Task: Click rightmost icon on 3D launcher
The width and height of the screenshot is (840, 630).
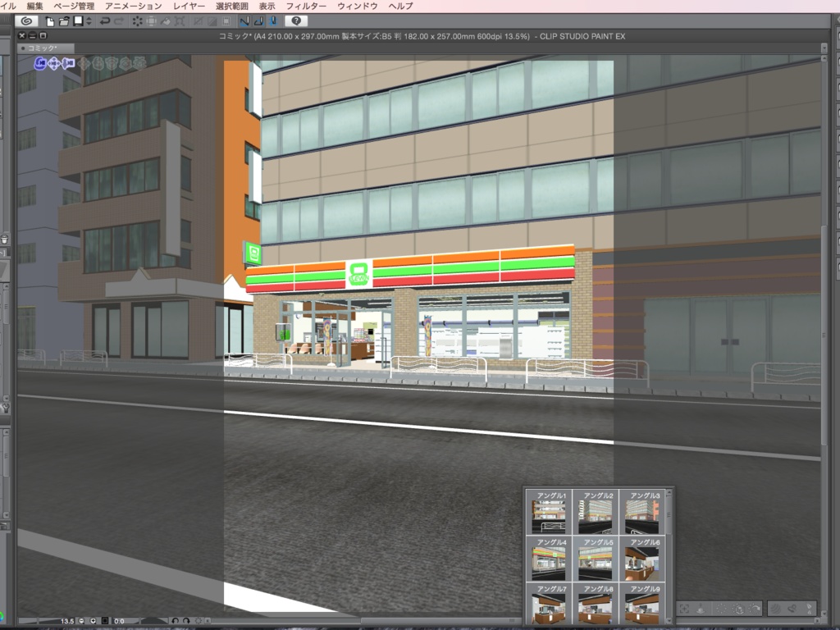Action: tap(808, 609)
